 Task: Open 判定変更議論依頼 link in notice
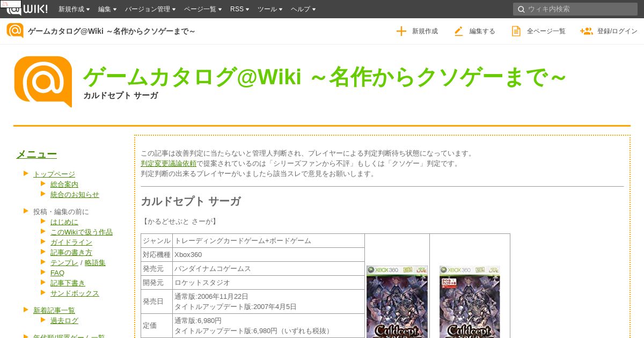169,163
